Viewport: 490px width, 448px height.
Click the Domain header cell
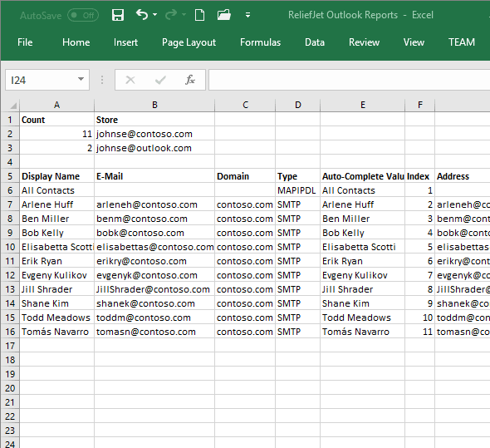point(245,176)
